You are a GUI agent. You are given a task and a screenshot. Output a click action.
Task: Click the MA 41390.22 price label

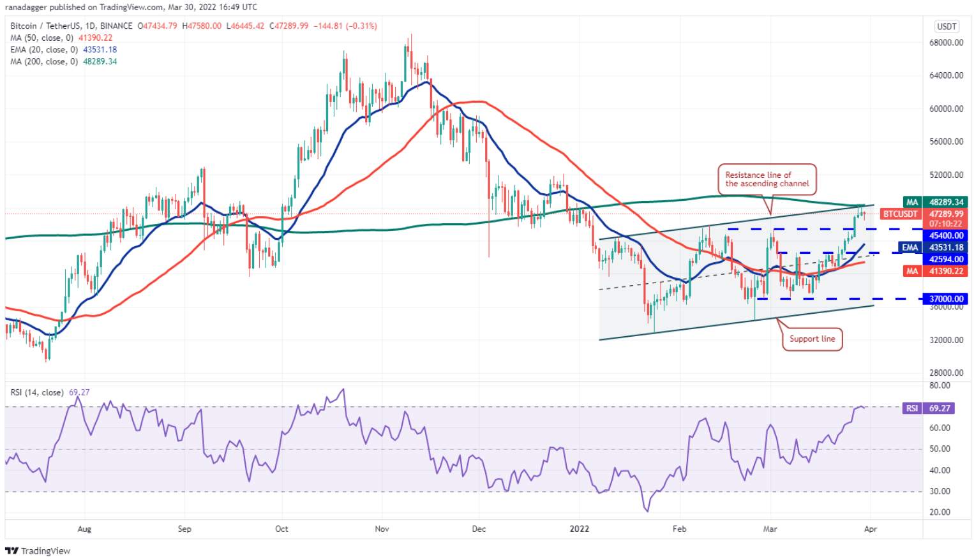935,271
